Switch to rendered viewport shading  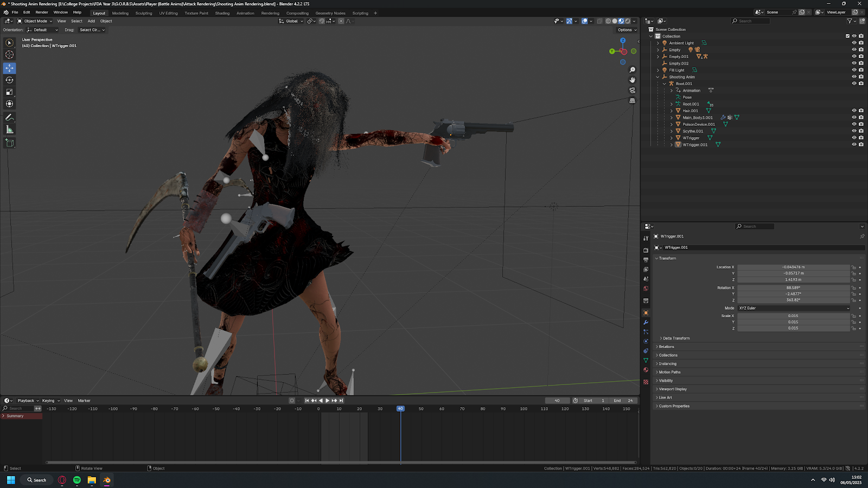point(628,21)
